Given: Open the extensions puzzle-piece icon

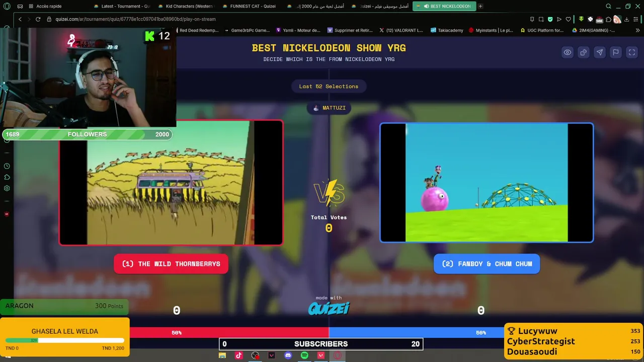Looking at the screenshot, I should click(x=608, y=19).
